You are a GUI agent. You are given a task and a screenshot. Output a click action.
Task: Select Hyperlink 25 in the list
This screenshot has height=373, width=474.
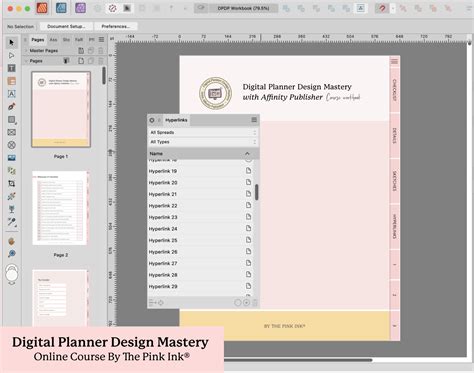coord(200,240)
